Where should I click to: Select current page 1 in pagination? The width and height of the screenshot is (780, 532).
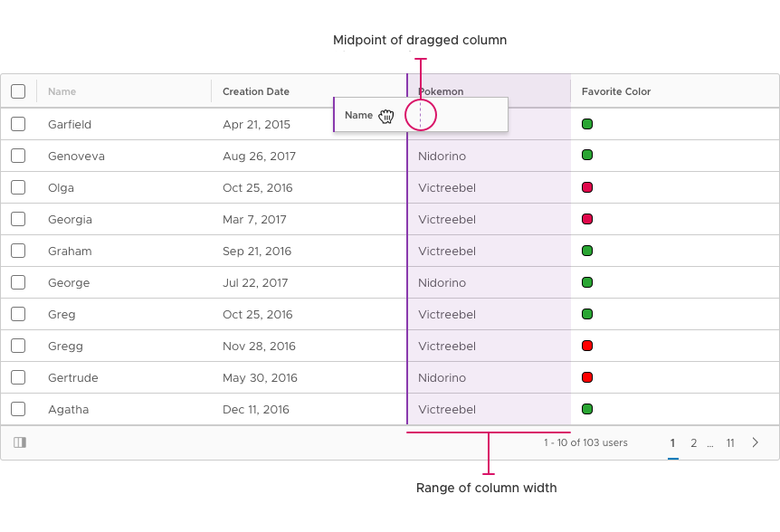tap(672, 442)
